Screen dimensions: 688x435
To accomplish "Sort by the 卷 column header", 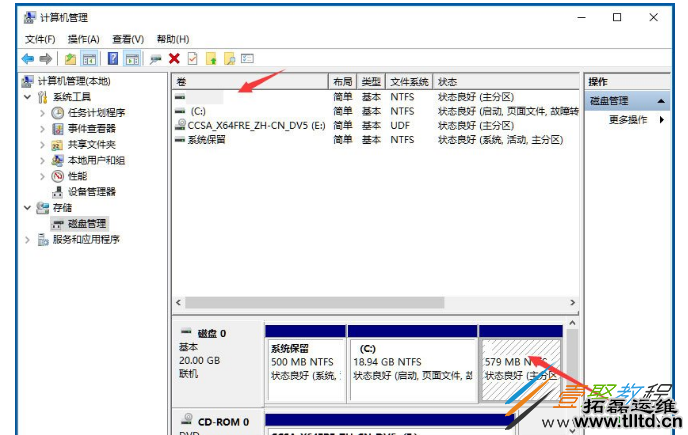I will [250, 82].
